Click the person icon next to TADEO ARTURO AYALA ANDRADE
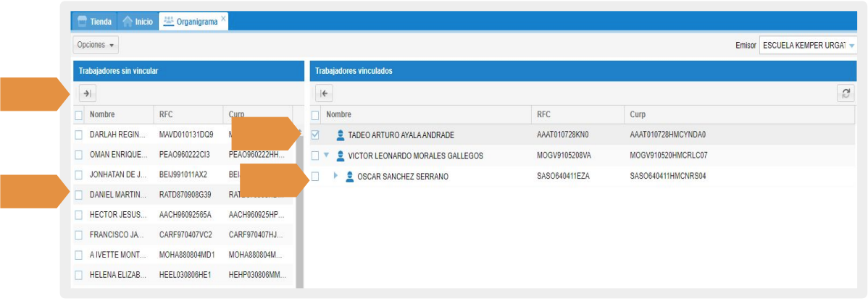The height and width of the screenshot is (301, 868). pyautogui.click(x=341, y=135)
